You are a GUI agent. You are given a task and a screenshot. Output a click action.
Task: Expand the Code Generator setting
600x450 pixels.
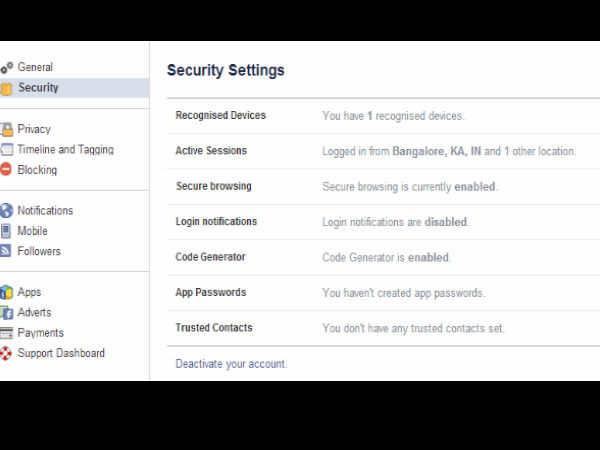210,257
